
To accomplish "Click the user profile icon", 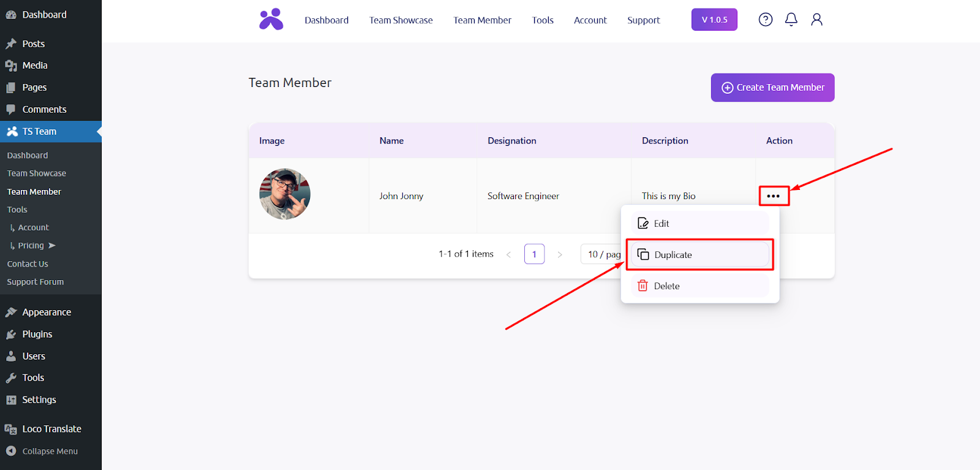I will coord(816,20).
